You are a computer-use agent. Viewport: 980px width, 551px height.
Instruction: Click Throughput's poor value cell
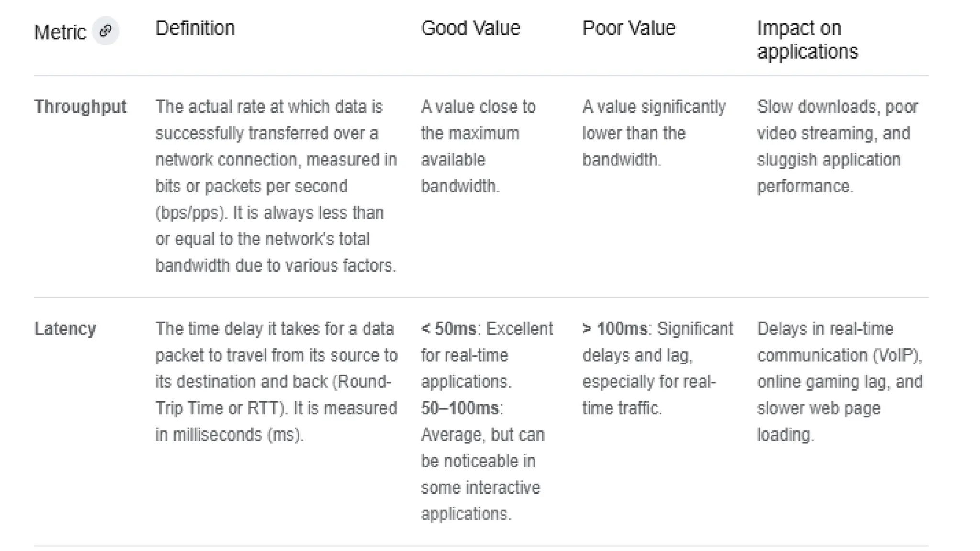pos(654,133)
